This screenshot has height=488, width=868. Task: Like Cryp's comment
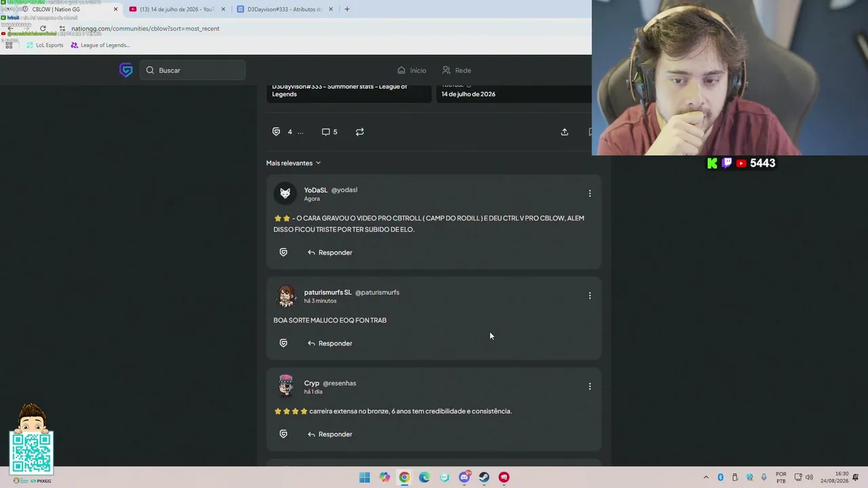tap(283, 434)
